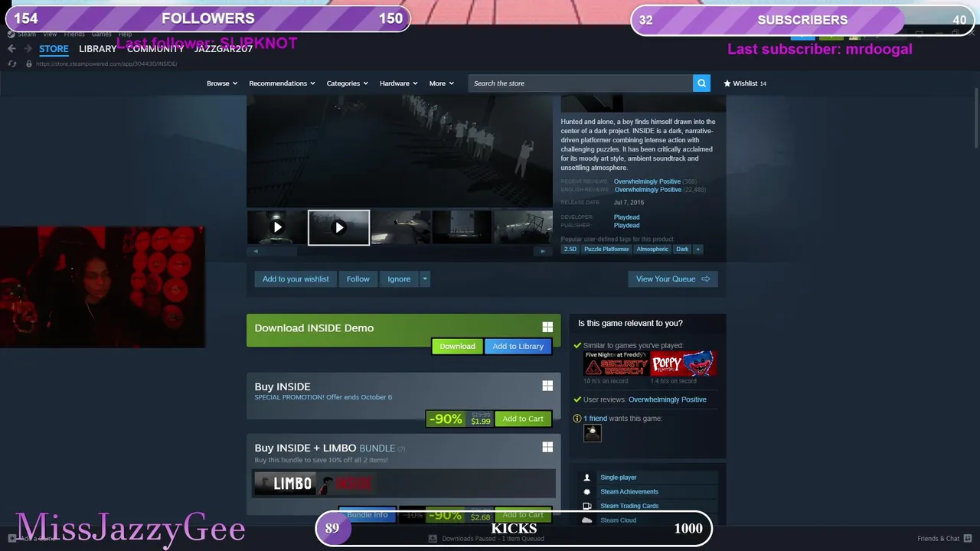
Task: Click the plus tag button after Dark
Action: click(697, 249)
